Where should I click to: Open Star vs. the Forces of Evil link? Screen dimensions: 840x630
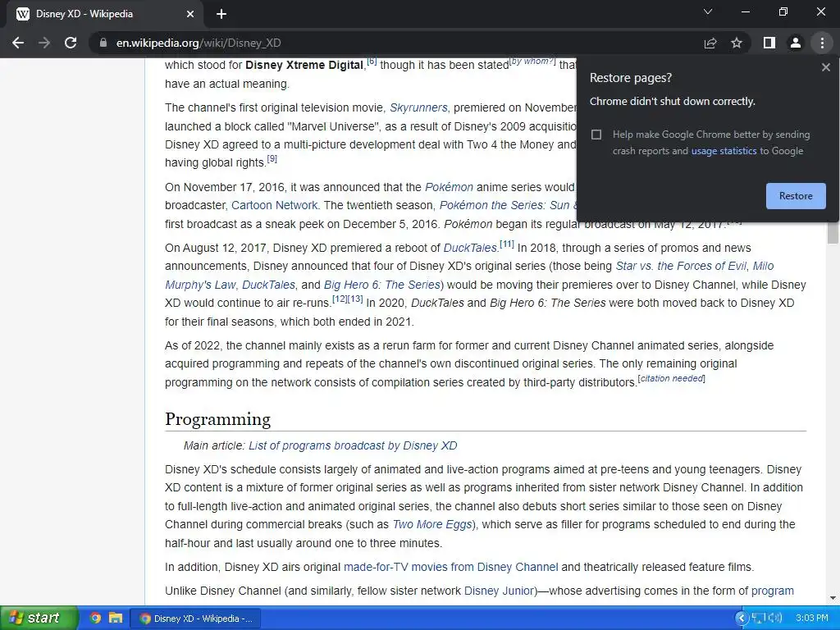pos(681,267)
